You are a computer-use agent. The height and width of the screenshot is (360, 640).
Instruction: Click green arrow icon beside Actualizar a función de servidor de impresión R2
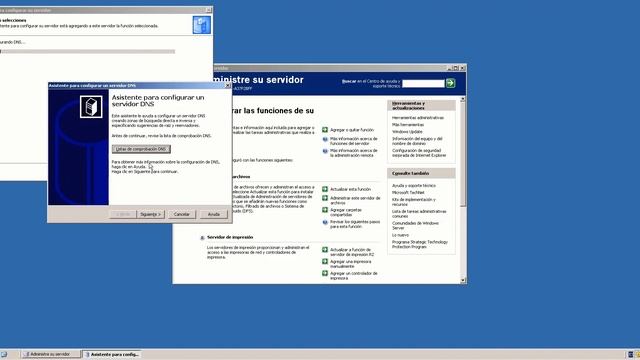325,250
